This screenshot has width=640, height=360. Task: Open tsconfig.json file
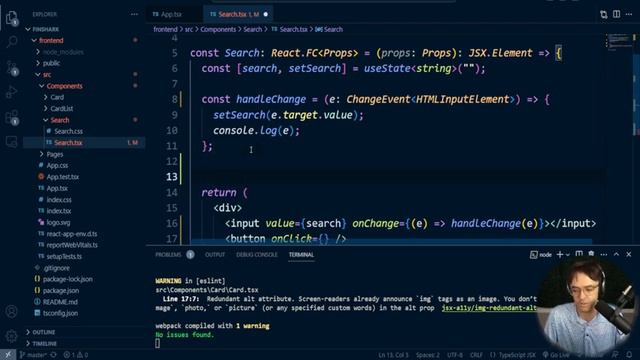pos(60,313)
